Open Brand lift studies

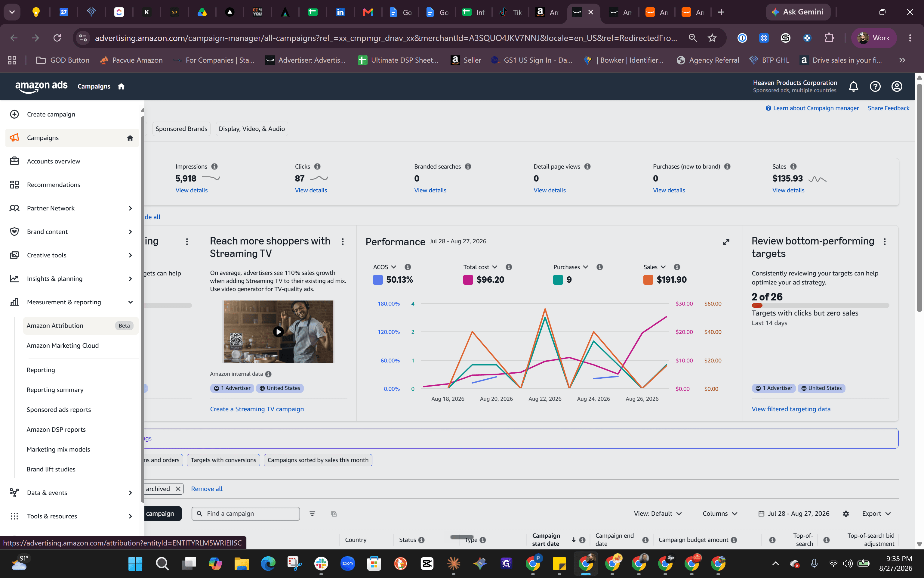[x=51, y=469]
